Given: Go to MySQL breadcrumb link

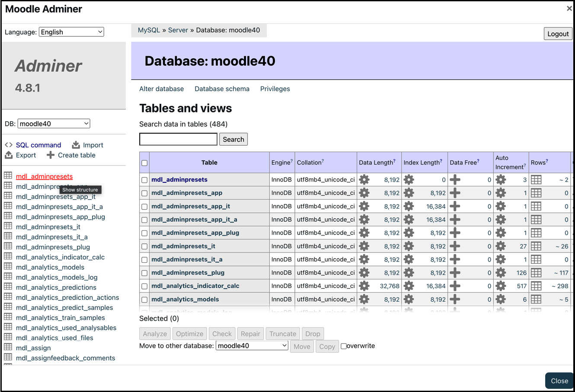Looking at the screenshot, I should point(149,30).
